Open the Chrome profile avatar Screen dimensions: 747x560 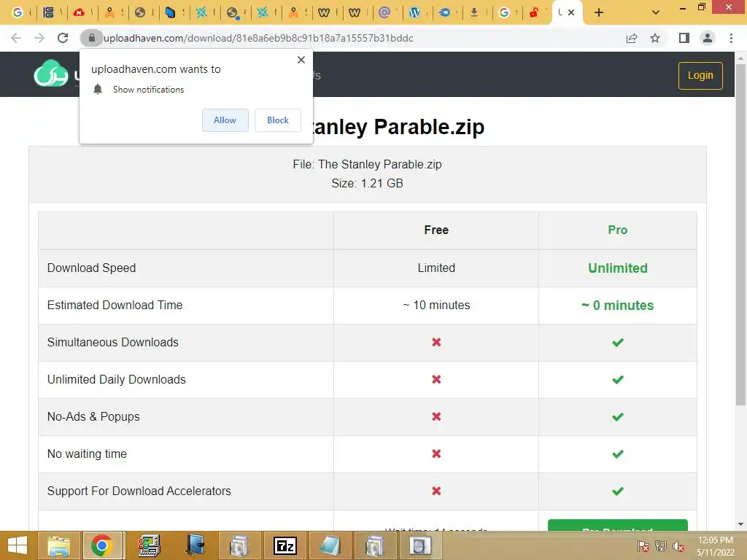click(x=708, y=38)
